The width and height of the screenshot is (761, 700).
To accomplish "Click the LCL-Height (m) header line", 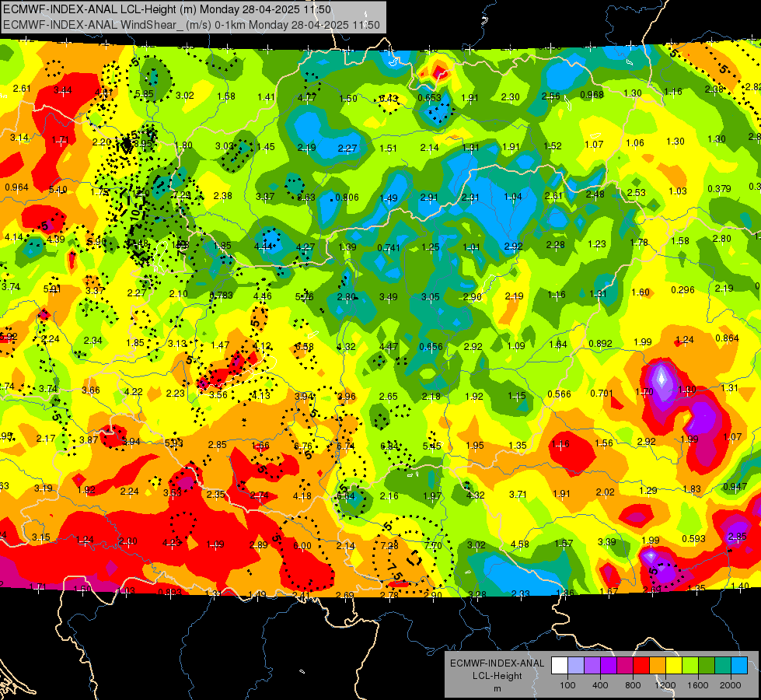I will click(167, 9).
